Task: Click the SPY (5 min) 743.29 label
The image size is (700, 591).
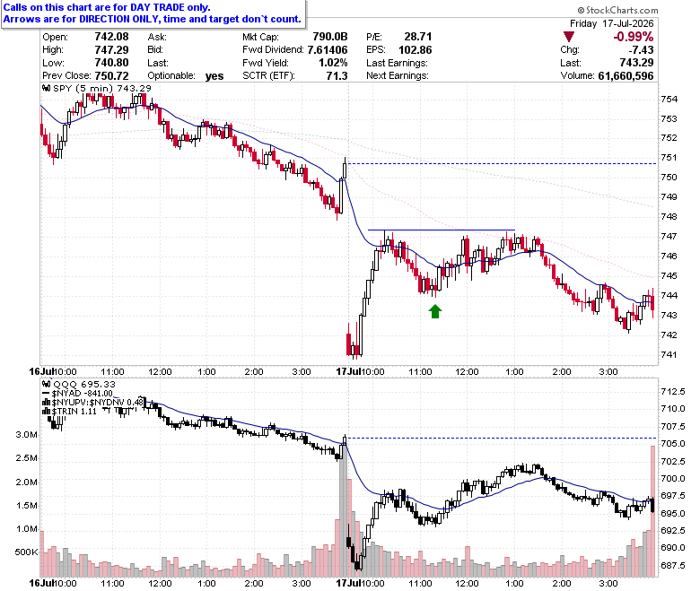Action: pos(102,88)
